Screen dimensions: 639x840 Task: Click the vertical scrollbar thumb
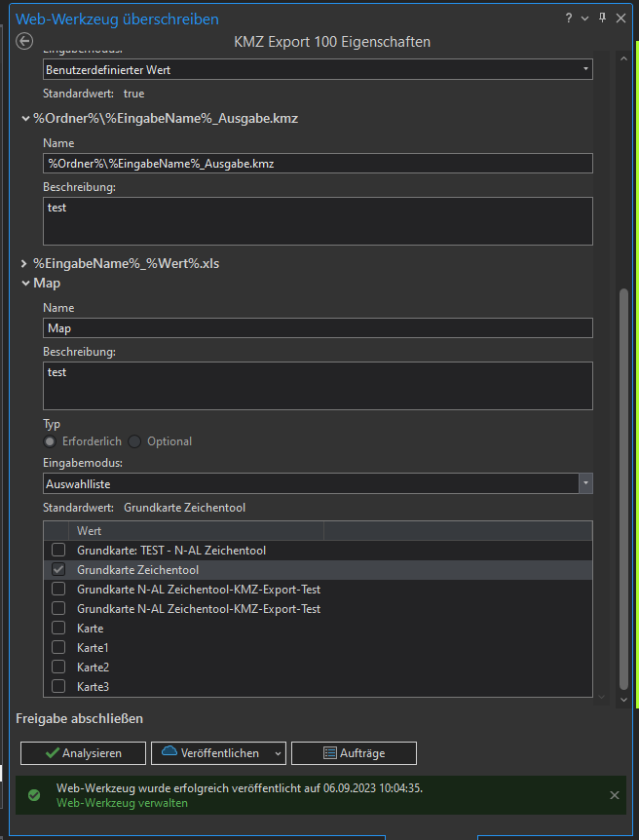coord(624,487)
